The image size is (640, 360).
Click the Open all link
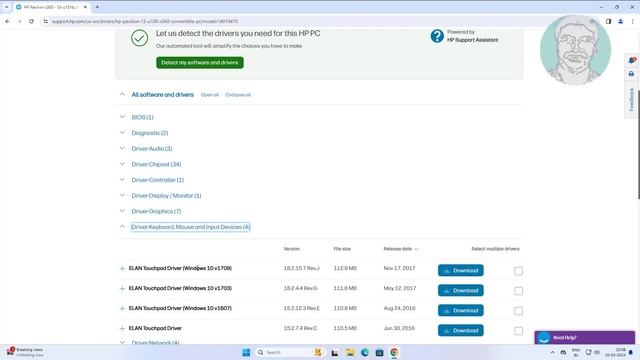coord(209,95)
